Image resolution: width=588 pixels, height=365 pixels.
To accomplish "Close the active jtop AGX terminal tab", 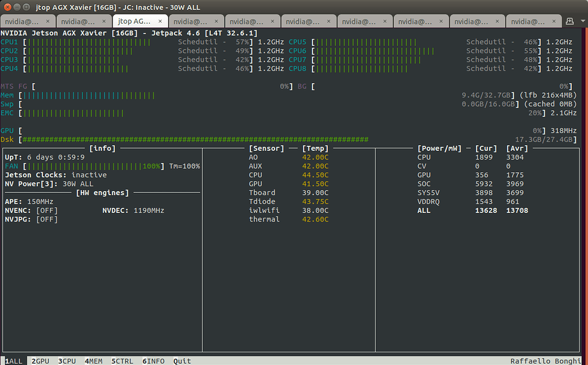I will (x=160, y=22).
